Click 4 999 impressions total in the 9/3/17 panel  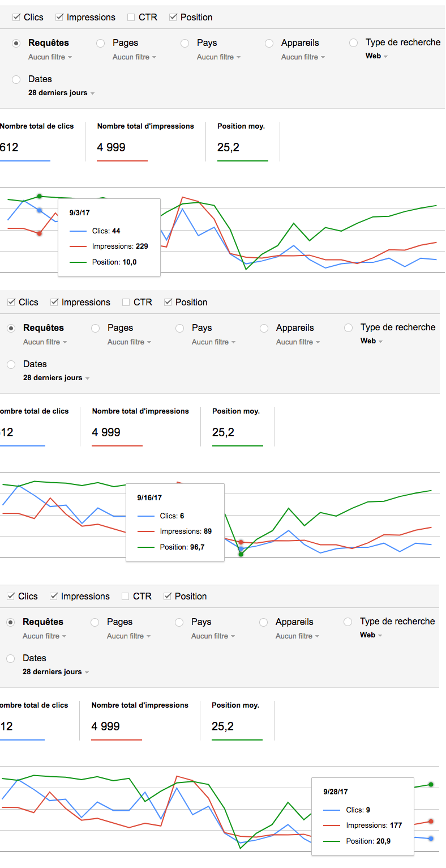pos(111,148)
